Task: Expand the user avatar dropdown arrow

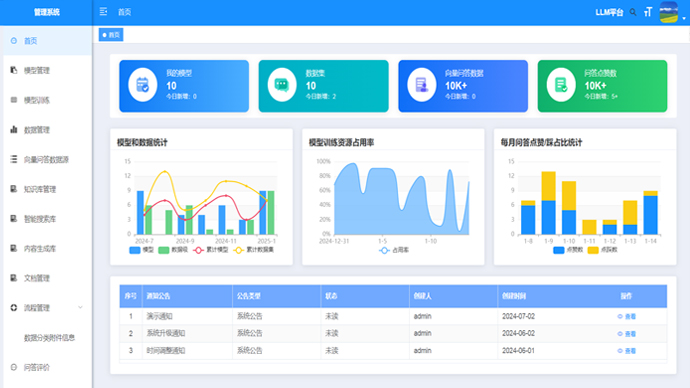Action: point(684,18)
